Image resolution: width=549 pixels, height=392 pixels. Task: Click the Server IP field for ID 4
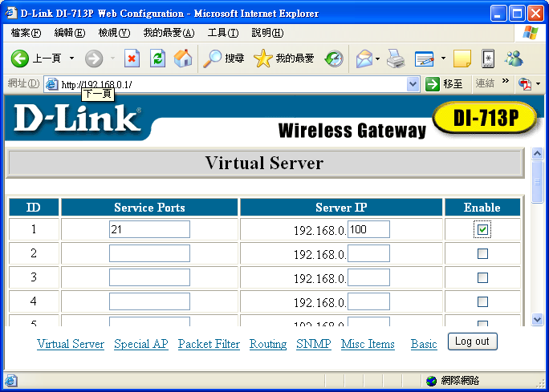(x=368, y=301)
